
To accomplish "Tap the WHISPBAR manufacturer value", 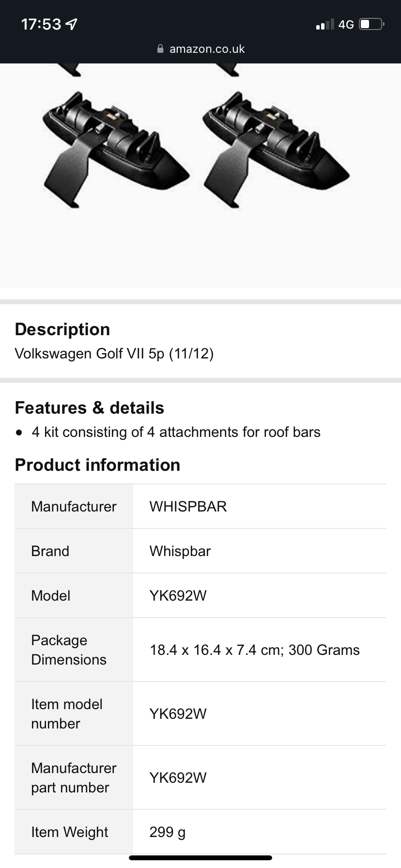I will [x=188, y=507].
